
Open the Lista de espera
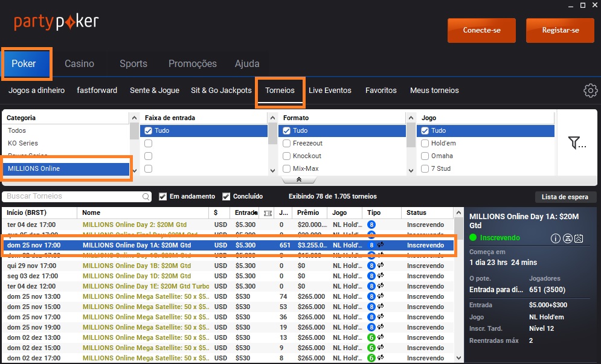(x=565, y=197)
